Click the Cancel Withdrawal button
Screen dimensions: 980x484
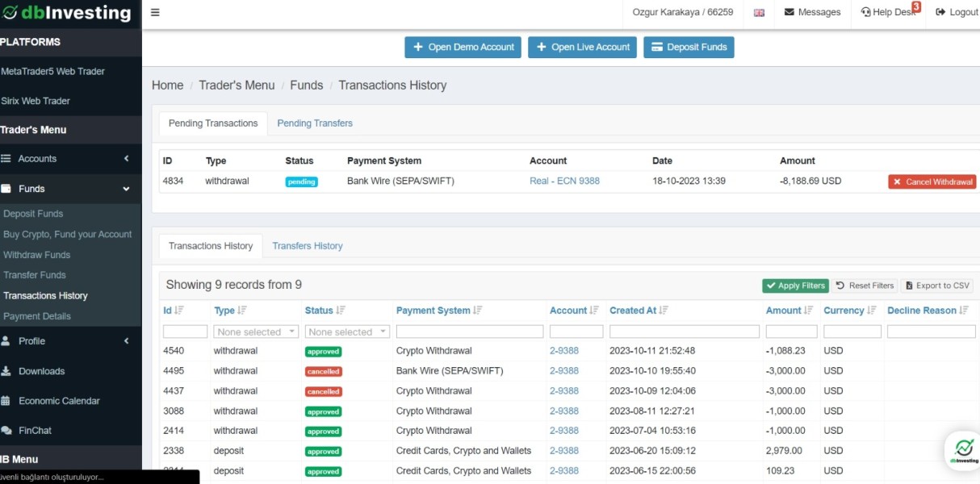coord(932,182)
